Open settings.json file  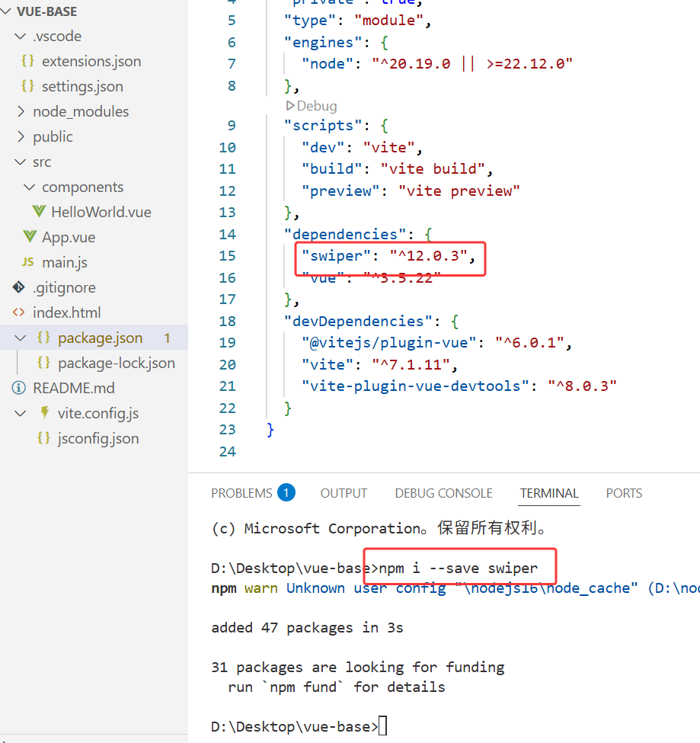click(x=82, y=86)
